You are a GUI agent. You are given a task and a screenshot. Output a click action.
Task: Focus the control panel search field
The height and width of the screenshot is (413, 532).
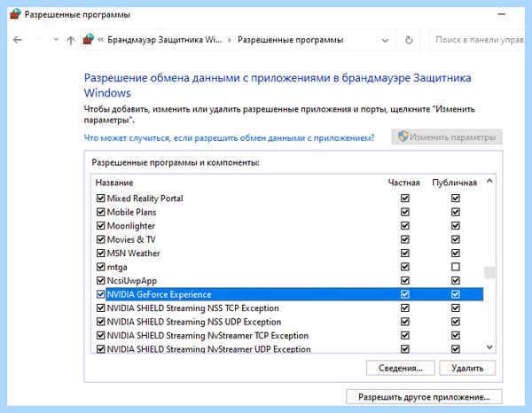tap(479, 40)
